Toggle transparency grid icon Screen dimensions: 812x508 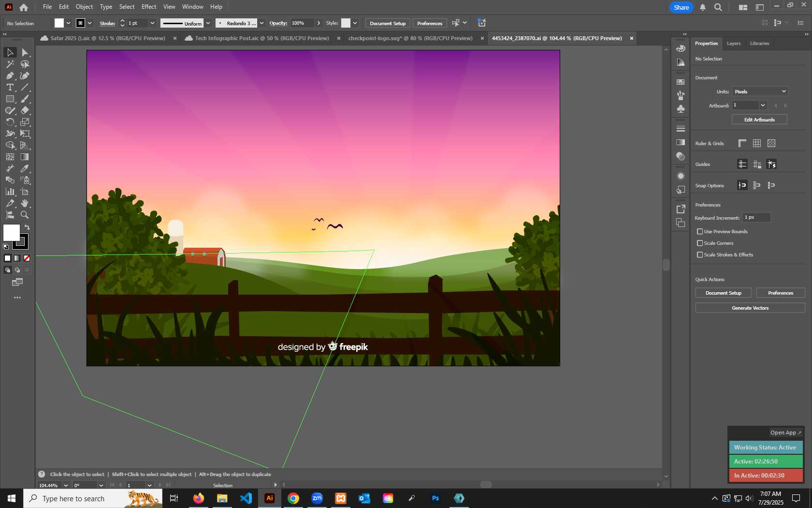[x=771, y=143]
